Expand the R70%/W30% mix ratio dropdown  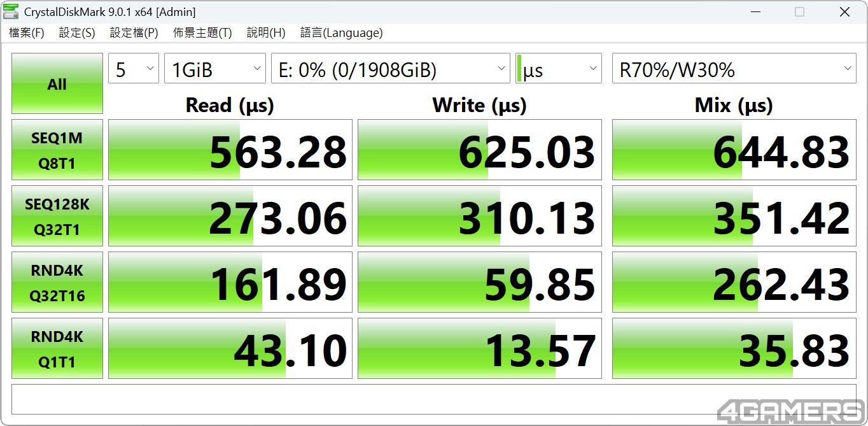[734, 69]
